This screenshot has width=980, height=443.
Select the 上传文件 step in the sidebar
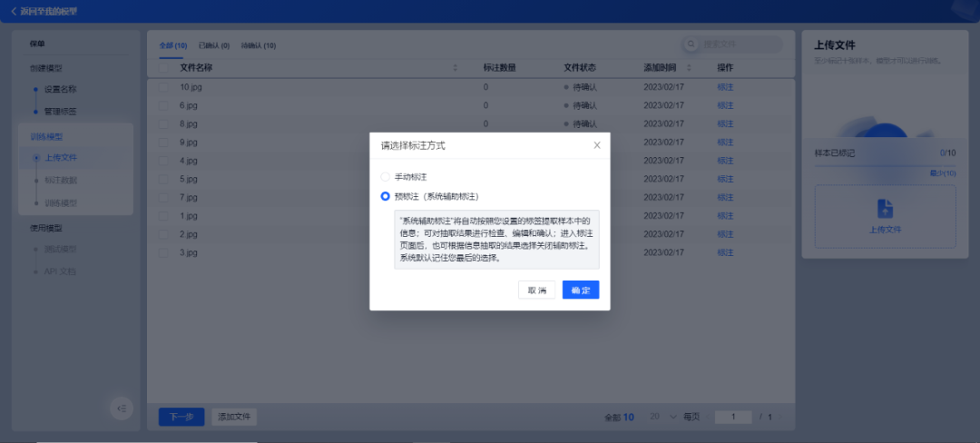(x=61, y=157)
